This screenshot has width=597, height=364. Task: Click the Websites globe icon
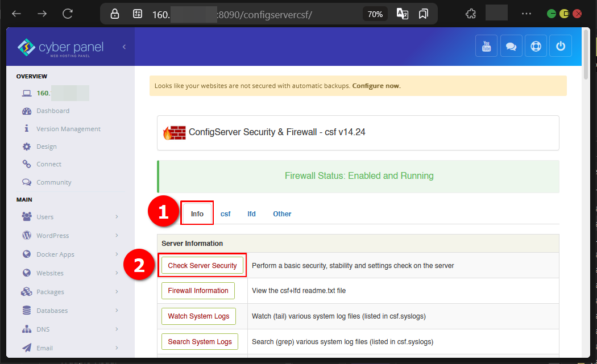[x=27, y=273]
